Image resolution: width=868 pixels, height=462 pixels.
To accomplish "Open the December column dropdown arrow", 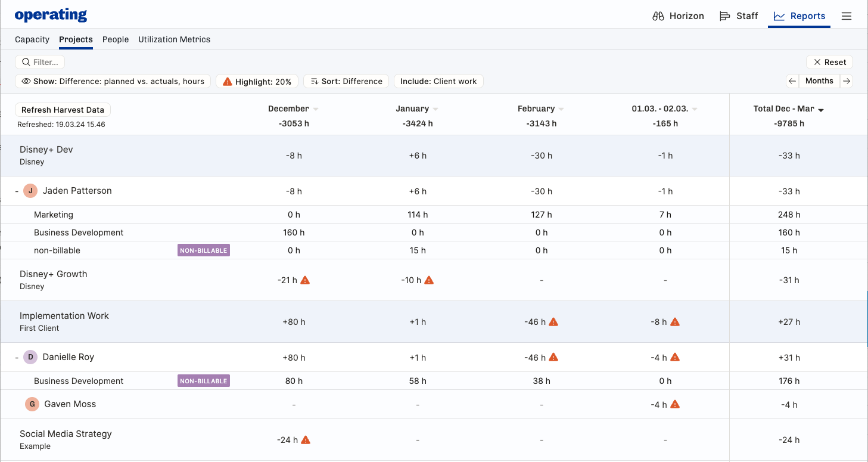I will click(x=316, y=109).
